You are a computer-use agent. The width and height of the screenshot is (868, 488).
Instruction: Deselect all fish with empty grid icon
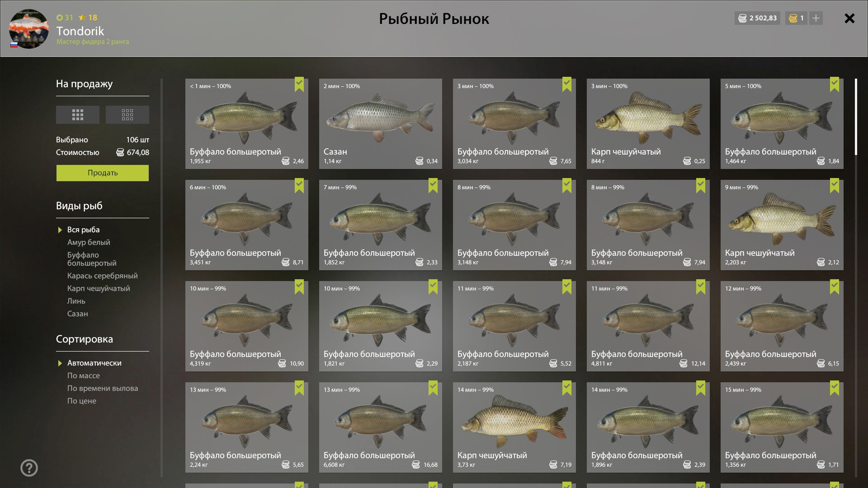pos(127,115)
